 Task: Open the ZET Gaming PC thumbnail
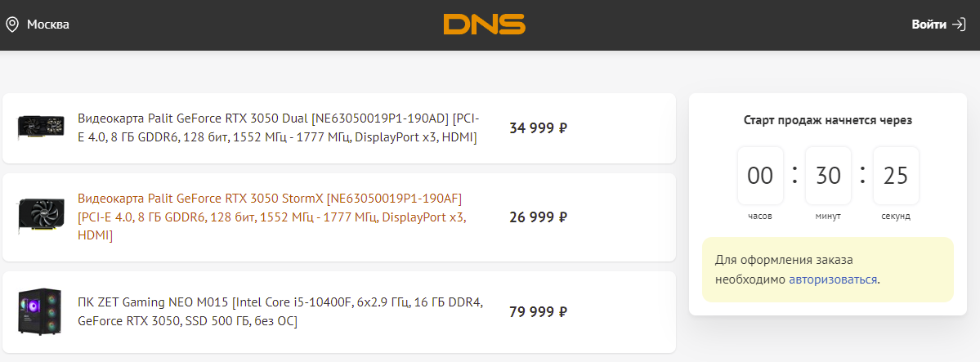[41, 311]
